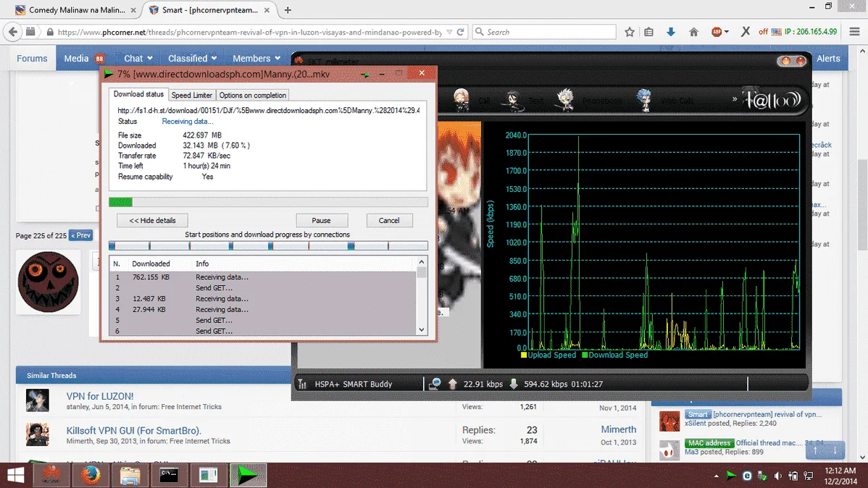Click the up arrow of connections list scrollbar
Image resolution: width=868 pixels, height=488 pixels.
pos(422,261)
